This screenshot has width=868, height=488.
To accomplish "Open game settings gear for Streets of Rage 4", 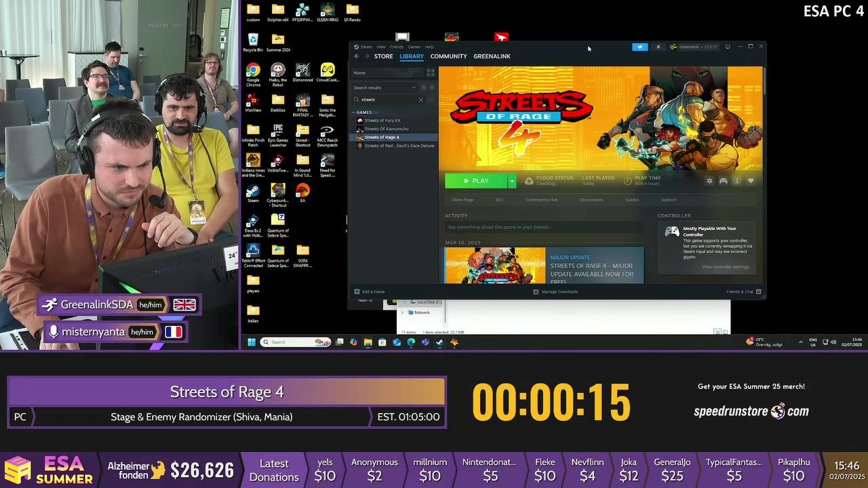I will click(709, 181).
